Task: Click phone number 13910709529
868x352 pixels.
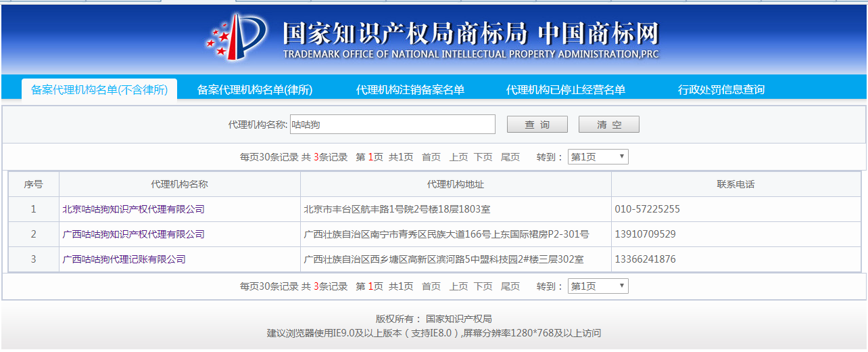Action: [x=645, y=234]
